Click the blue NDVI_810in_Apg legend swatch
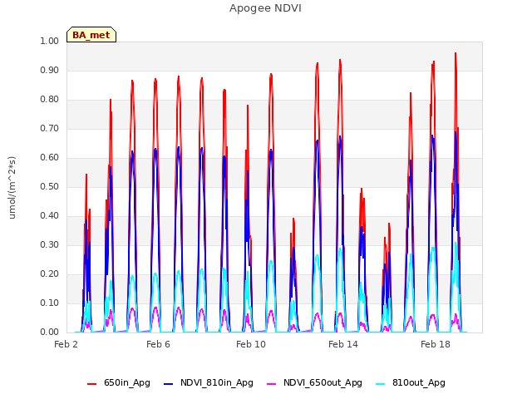The height and width of the screenshot is (399, 532). pos(169,384)
